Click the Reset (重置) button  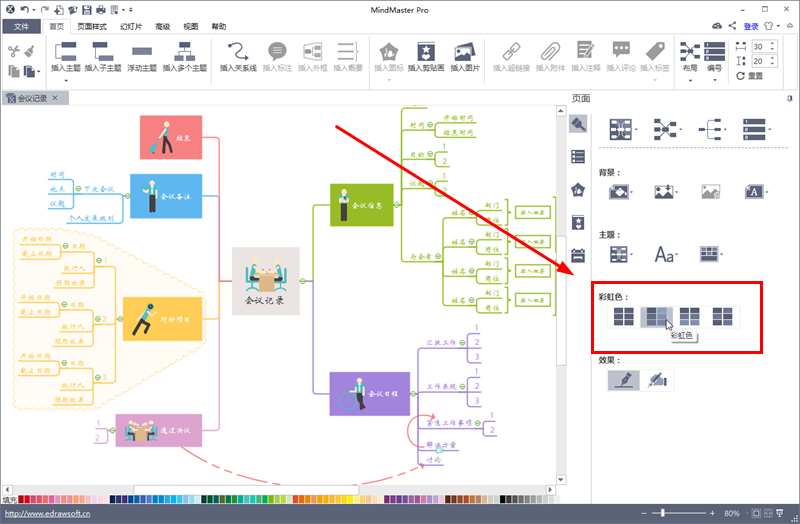(749, 76)
